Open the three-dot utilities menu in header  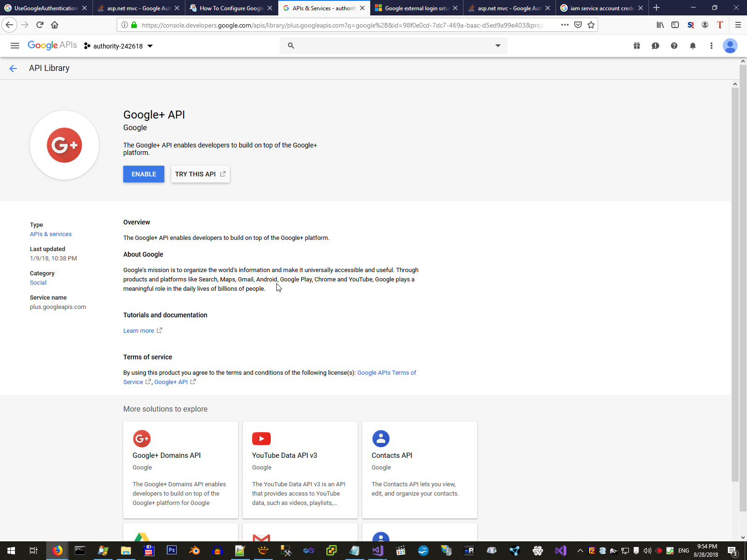click(712, 46)
